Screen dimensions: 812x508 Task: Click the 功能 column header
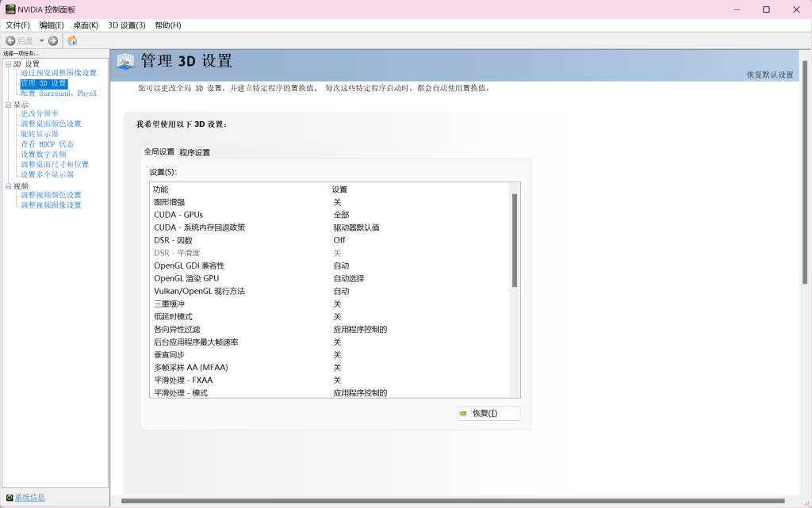[x=239, y=189]
